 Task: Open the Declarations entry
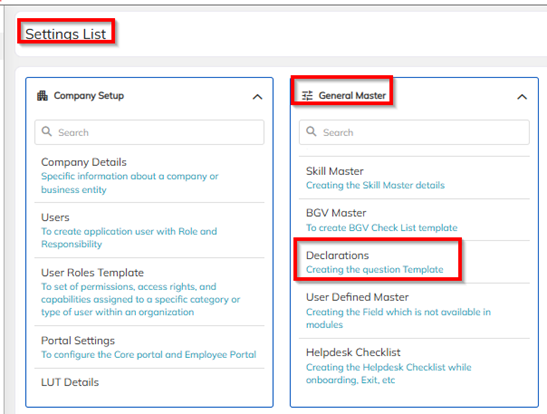pos(414,262)
